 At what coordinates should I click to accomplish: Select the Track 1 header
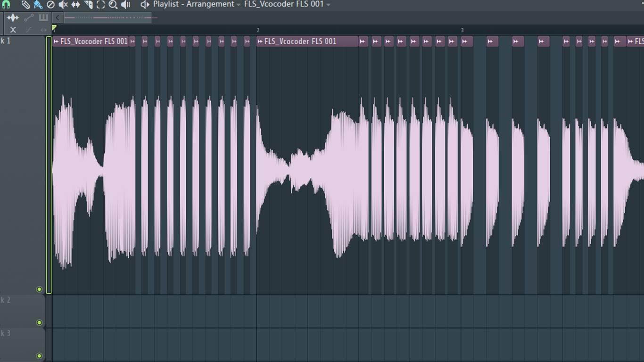click(23, 165)
